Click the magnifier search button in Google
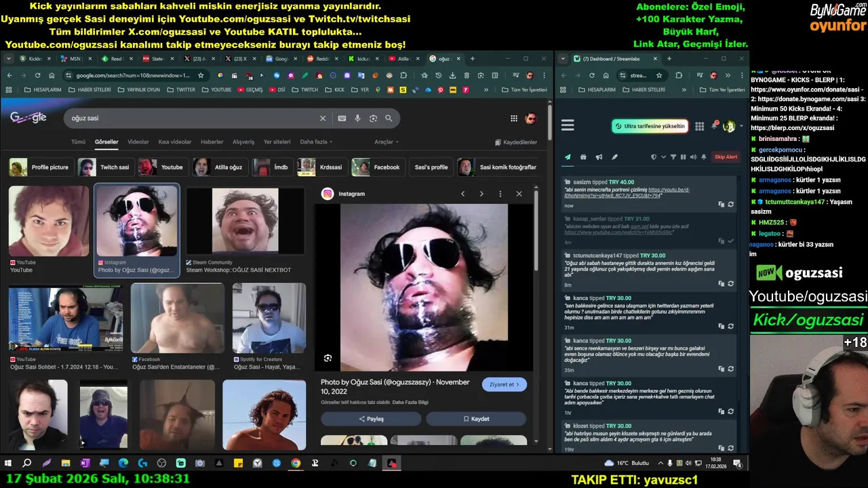The height and width of the screenshot is (488, 868). click(389, 118)
